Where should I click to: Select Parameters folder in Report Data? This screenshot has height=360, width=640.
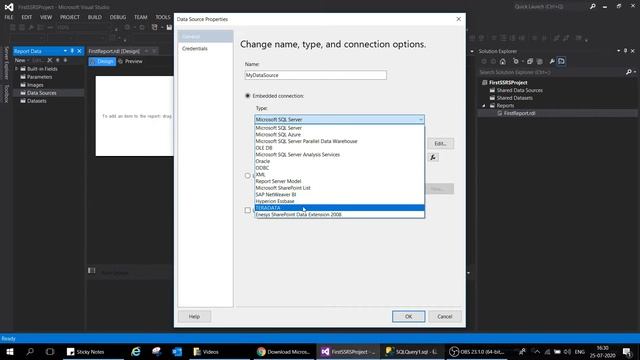coord(40,77)
